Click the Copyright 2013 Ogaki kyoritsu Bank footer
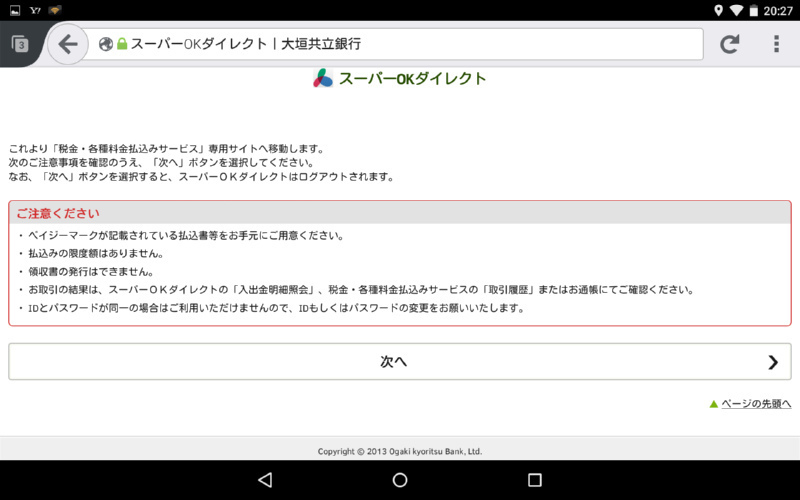 point(400,451)
